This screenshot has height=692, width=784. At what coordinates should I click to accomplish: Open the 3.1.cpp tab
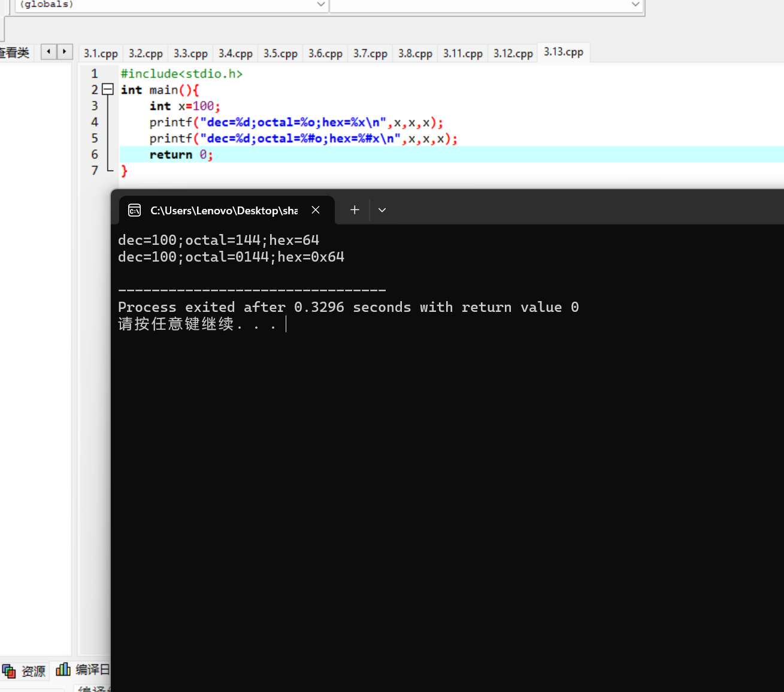101,53
